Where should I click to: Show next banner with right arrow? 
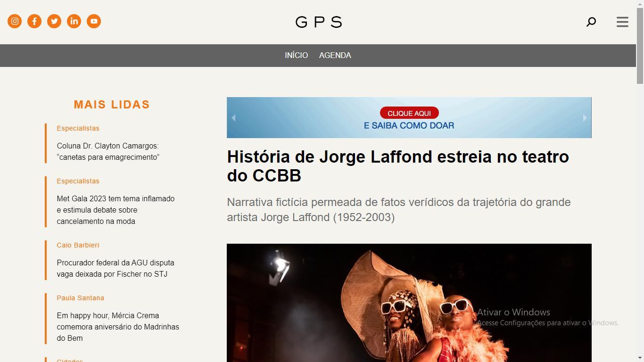585,118
